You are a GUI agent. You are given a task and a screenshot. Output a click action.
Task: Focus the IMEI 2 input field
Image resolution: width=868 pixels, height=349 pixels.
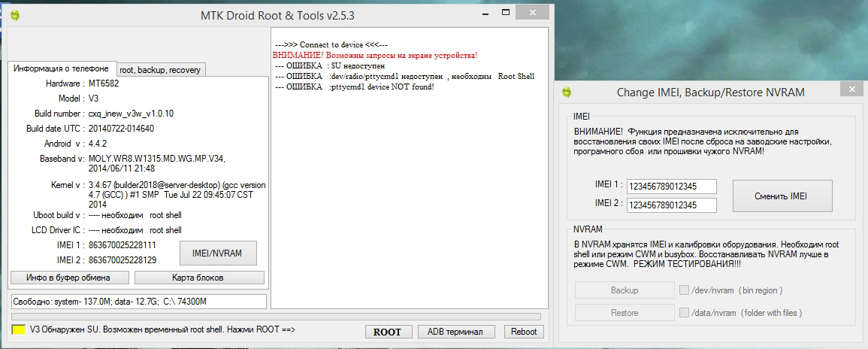tap(672, 205)
